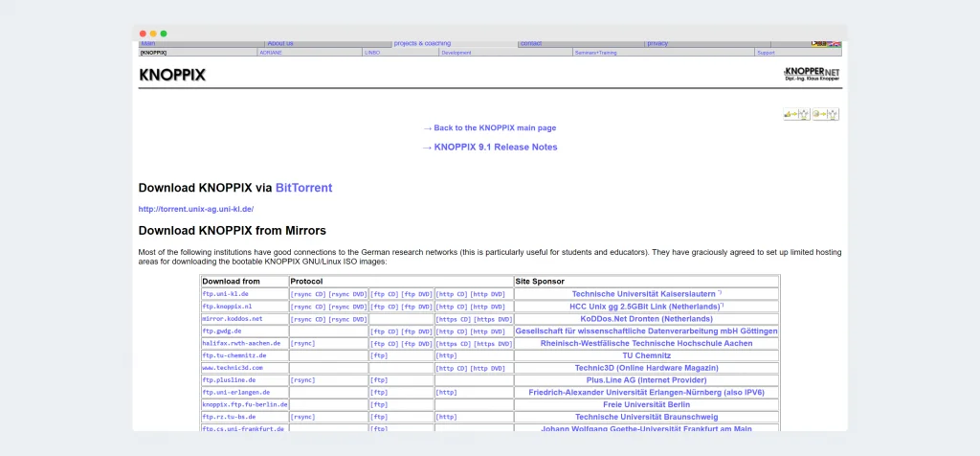This screenshot has width=980, height=456.
Task: Click [https CD] in halifax.rwth-aachen.de row
Action: pos(454,343)
